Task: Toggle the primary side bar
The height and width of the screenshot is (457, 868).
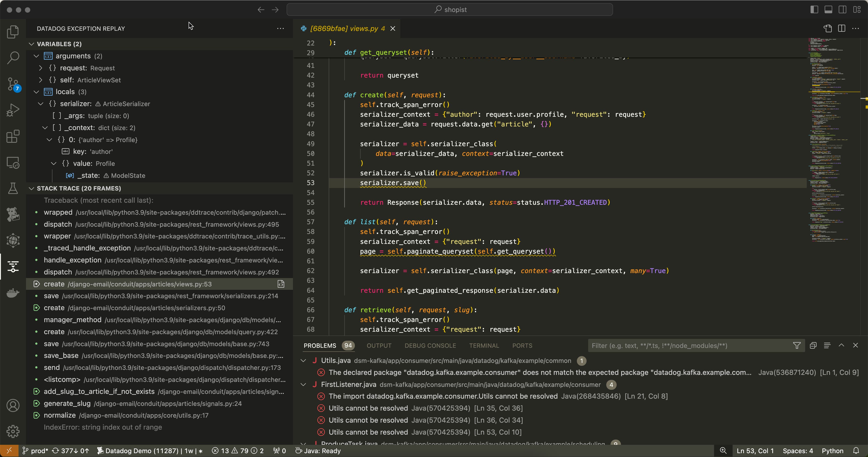Action: coord(814,9)
